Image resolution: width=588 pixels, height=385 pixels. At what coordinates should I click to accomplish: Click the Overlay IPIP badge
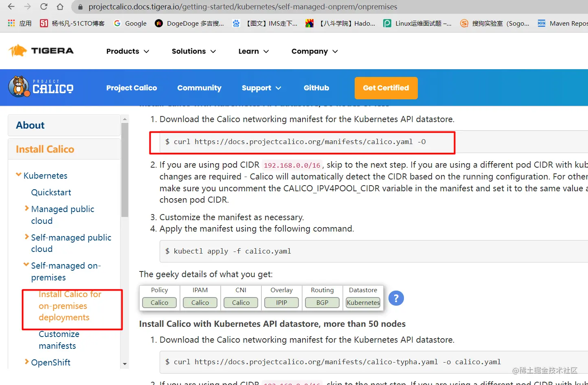[x=282, y=303]
